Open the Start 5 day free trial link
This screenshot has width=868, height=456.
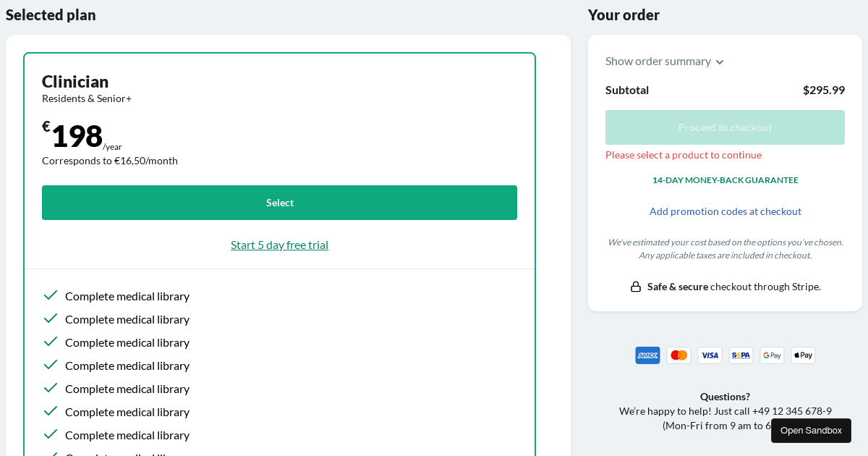[279, 245]
